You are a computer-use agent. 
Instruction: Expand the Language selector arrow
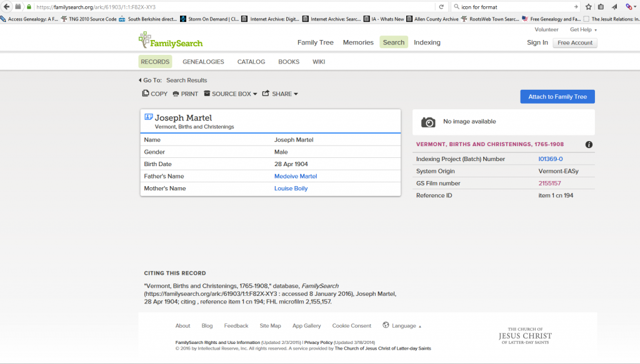click(x=420, y=326)
